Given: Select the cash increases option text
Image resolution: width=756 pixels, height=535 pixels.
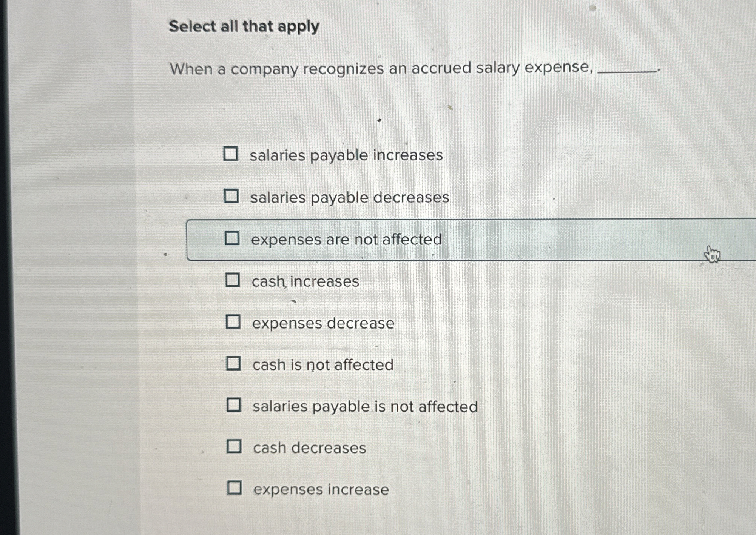Looking at the screenshot, I should click(306, 281).
